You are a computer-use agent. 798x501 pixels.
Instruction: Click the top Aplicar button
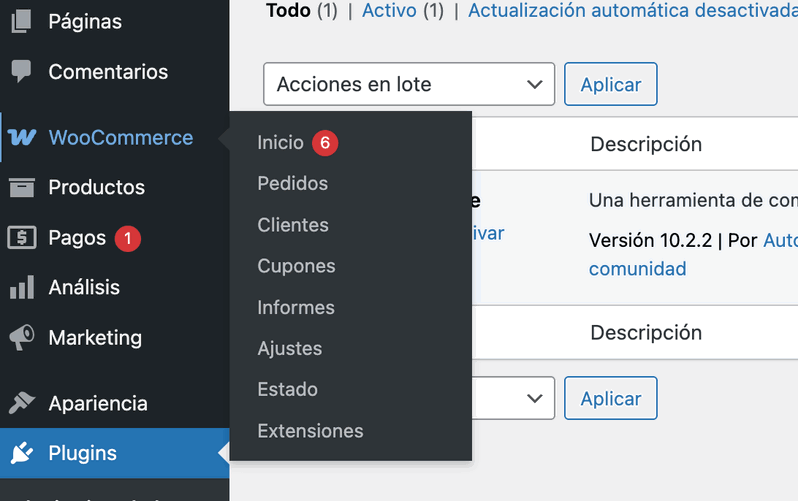click(x=611, y=84)
